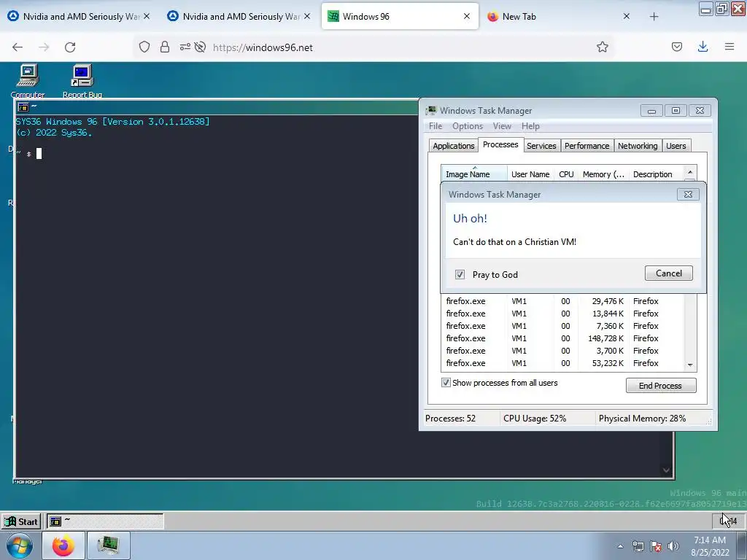Screen dimensions: 747x560
Task: Switch to the Users tab
Action: pyautogui.click(x=676, y=146)
